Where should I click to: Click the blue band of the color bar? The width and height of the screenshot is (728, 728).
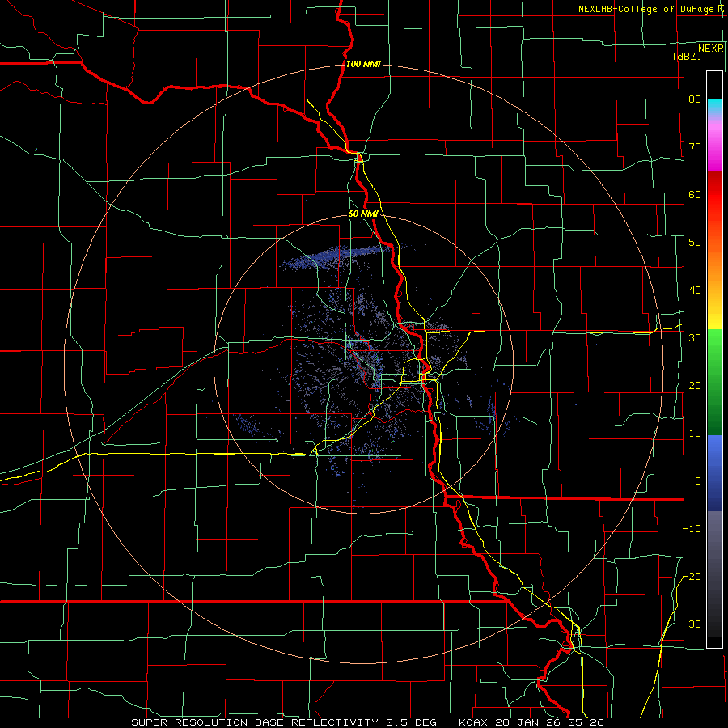pyautogui.click(x=714, y=472)
